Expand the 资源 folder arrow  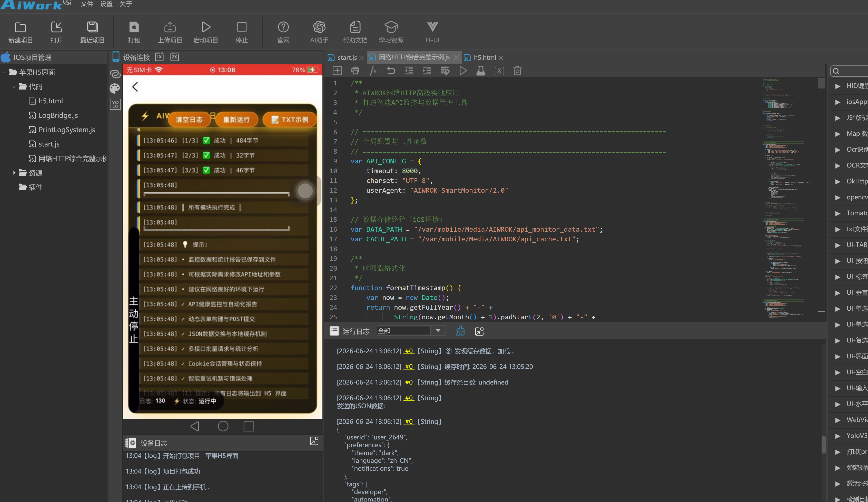tap(14, 173)
